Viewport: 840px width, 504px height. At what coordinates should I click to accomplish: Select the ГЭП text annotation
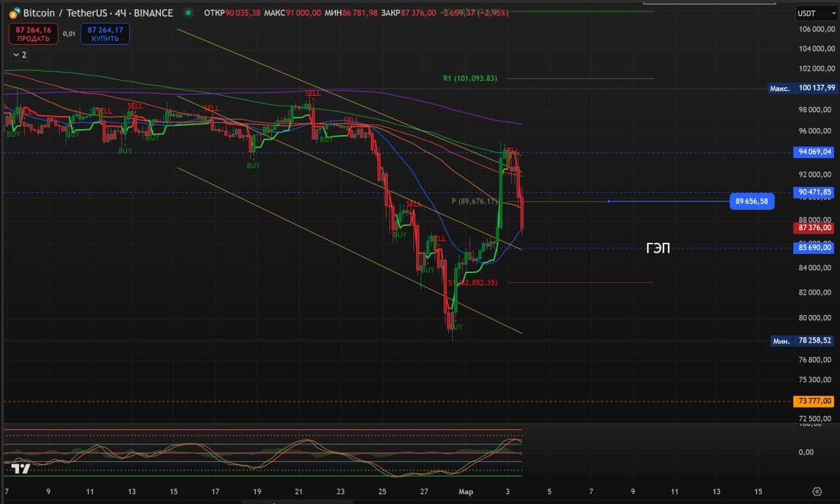(x=658, y=248)
